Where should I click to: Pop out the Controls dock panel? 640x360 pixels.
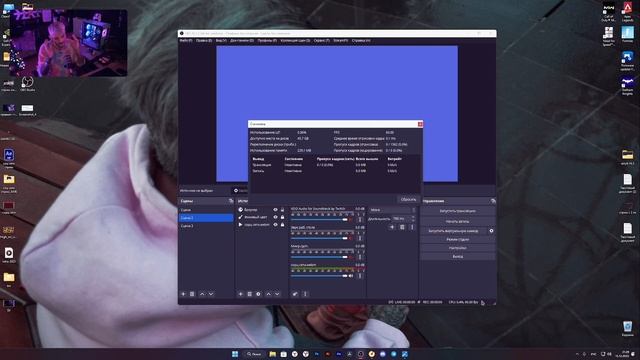pos(493,201)
